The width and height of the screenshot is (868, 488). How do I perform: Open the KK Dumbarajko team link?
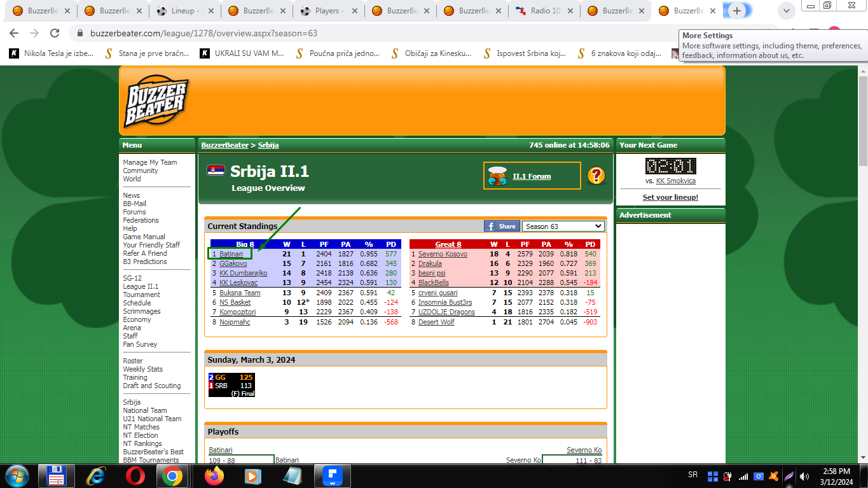click(244, 273)
